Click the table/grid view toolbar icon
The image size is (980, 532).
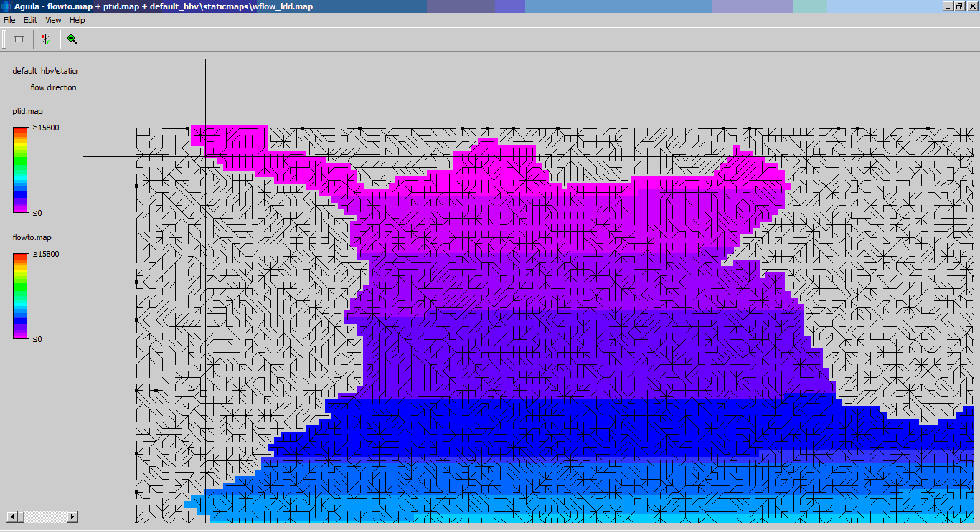[19, 39]
